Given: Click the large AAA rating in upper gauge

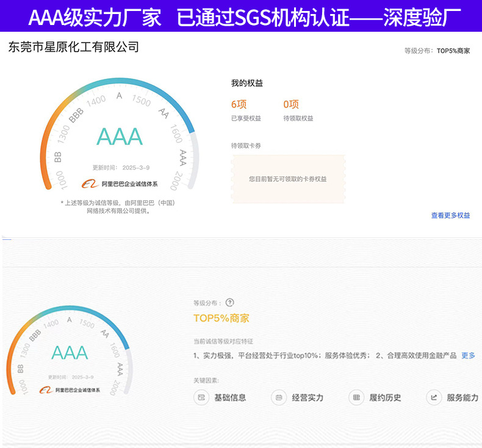Looking at the screenshot, I should (120, 137).
